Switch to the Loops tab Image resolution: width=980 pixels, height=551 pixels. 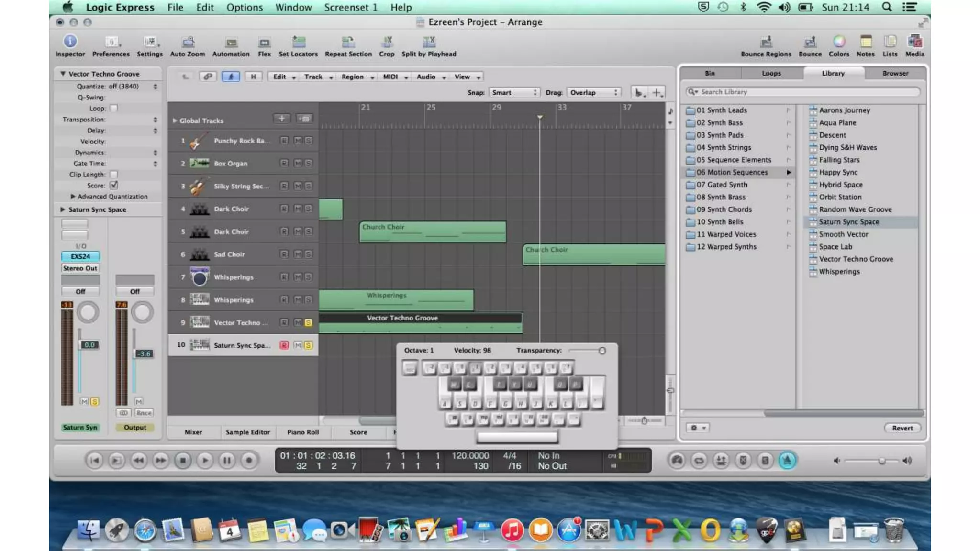point(771,73)
